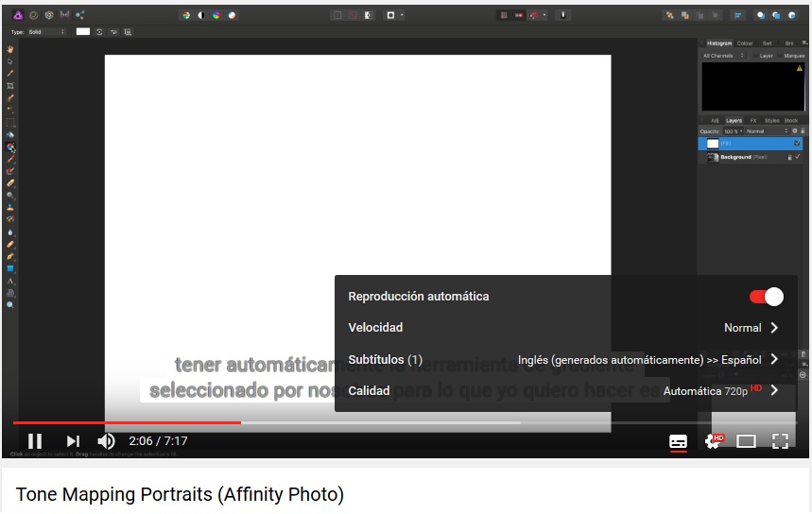
Task: Open the Swt swatches tab
Action: (x=767, y=43)
